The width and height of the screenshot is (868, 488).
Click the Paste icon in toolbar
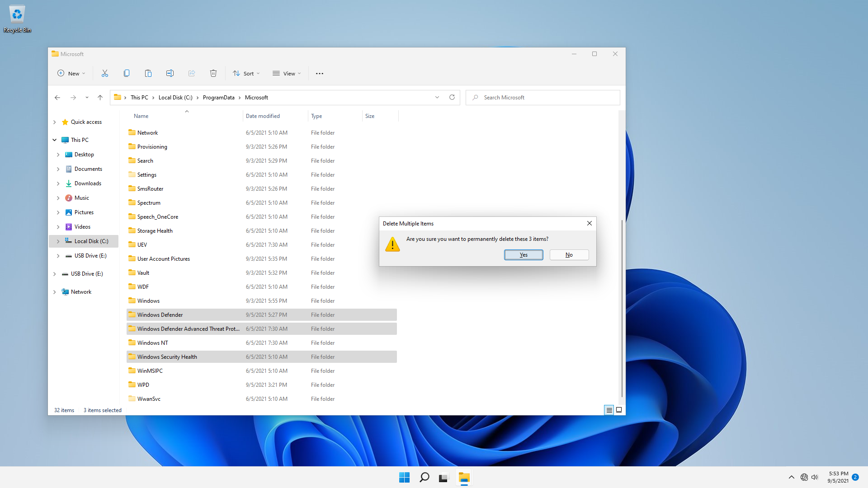(x=148, y=73)
